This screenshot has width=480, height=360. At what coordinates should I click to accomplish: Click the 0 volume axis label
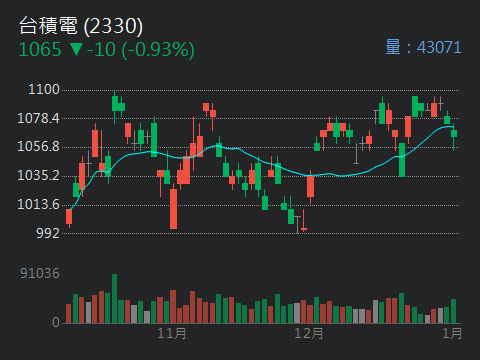pos(56,322)
